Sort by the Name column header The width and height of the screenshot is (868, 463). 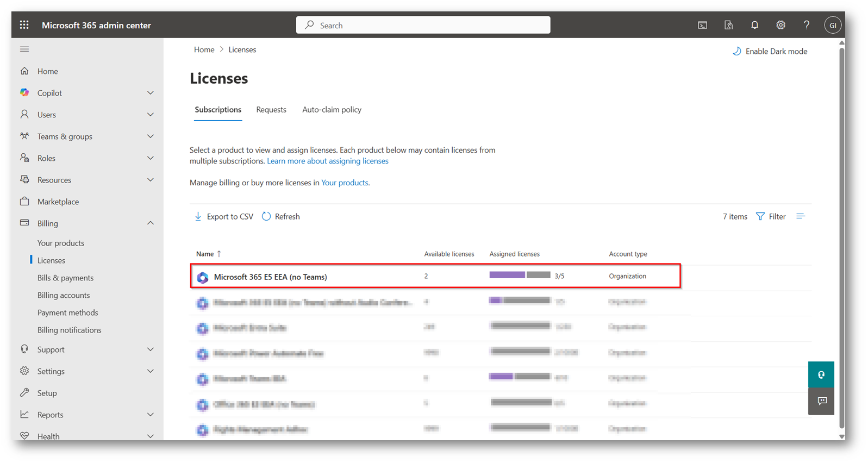(209, 254)
